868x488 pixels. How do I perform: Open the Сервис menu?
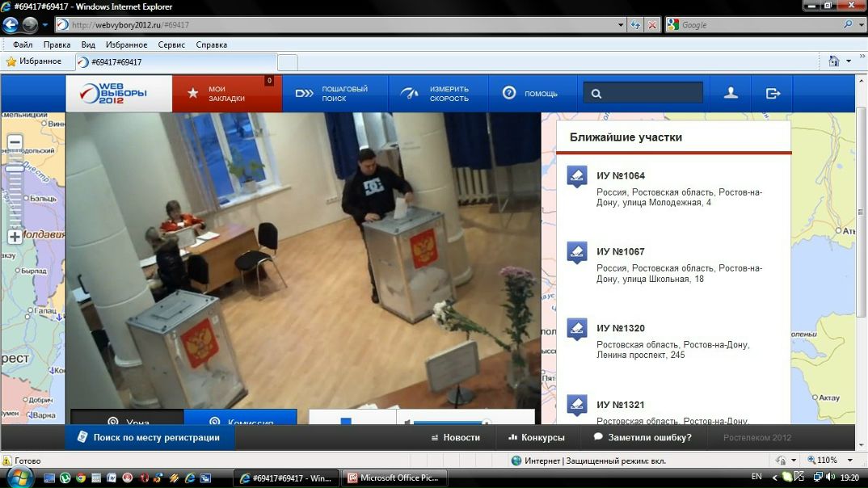(x=171, y=44)
